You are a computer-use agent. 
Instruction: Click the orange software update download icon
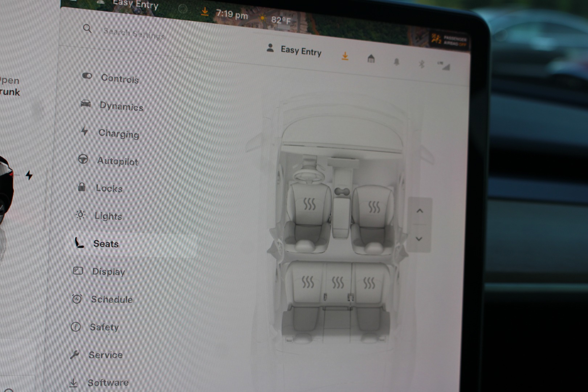345,56
